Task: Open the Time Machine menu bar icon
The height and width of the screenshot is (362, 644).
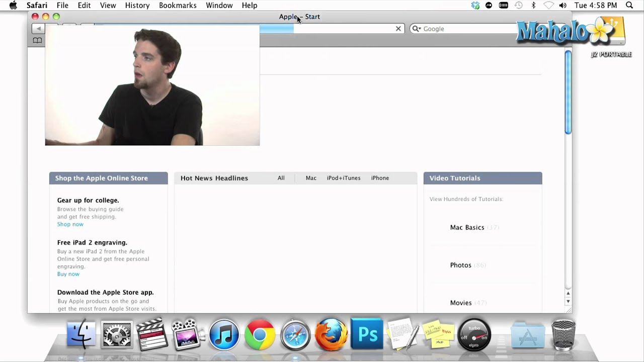Action: coord(519,5)
